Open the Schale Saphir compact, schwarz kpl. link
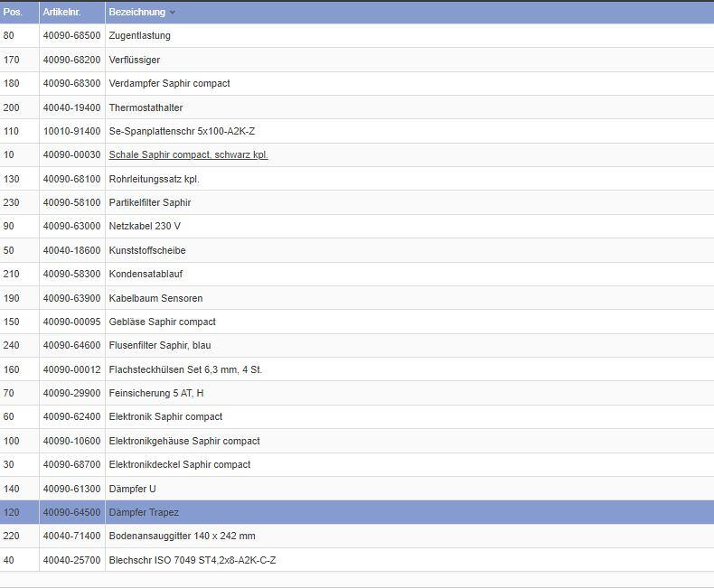 pos(188,154)
